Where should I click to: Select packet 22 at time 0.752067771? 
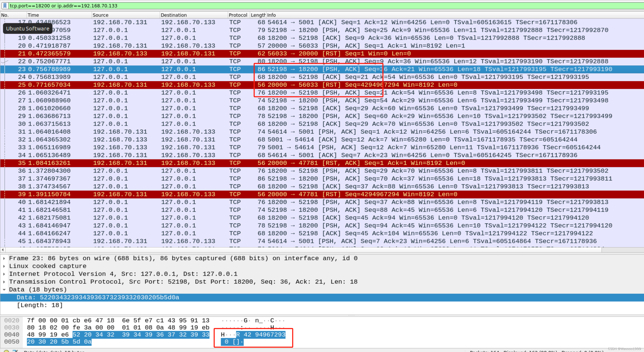tap(322, 61)
